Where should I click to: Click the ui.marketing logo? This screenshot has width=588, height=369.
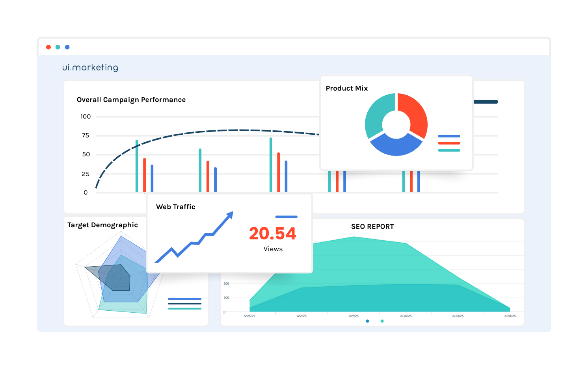(90, 67)
